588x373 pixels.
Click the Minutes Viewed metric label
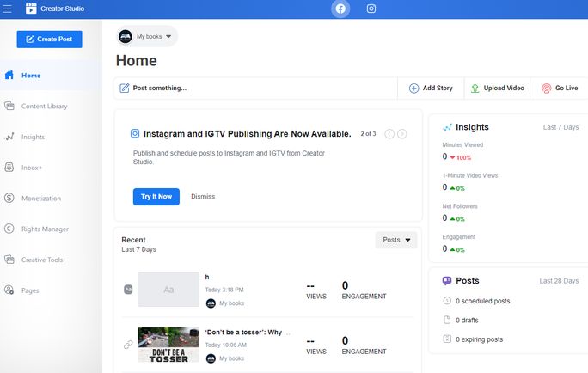pyautogui.click(x=462, y=144)
